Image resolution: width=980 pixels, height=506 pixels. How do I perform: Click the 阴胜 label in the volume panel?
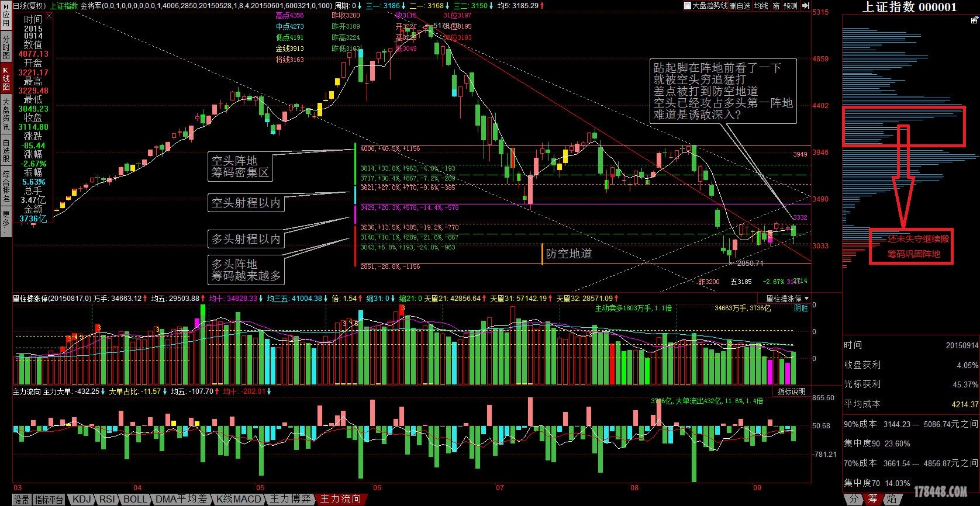point(800,309)
